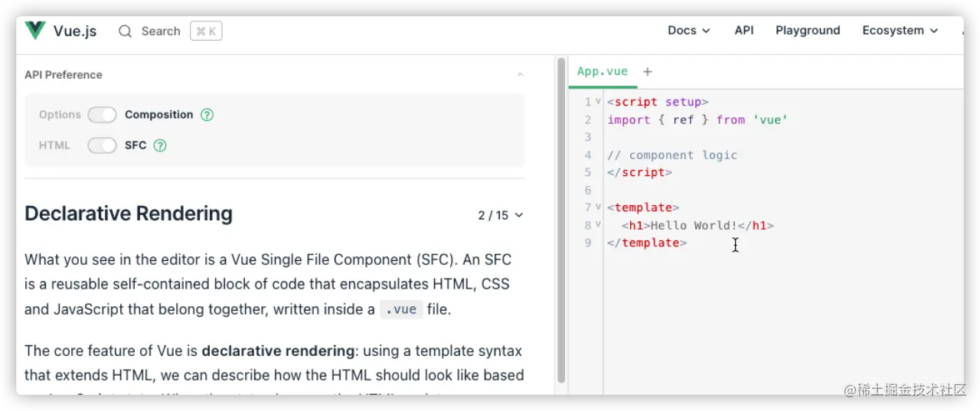The height and width of the screenshot is (411, 980).
Task: Toggle Options/Composition API switch
Action: (102, 115)
